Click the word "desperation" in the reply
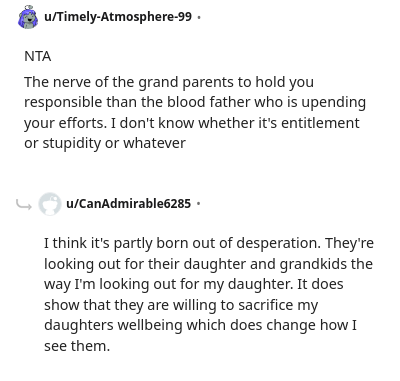The height and width of the screenshot is (381, 400). [278, 243]
